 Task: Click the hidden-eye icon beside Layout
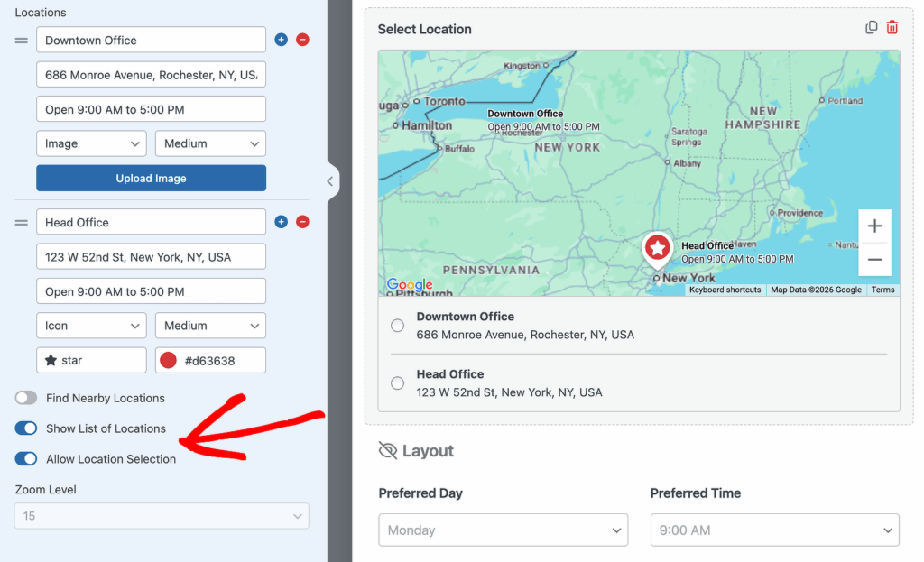(387, 450)
